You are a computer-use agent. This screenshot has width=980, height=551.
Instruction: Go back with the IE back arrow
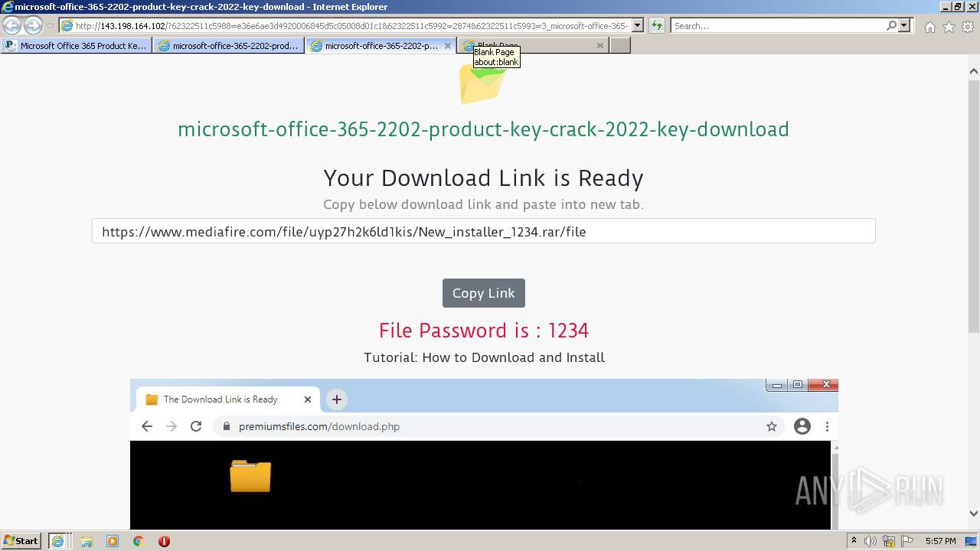pos(12,25)
